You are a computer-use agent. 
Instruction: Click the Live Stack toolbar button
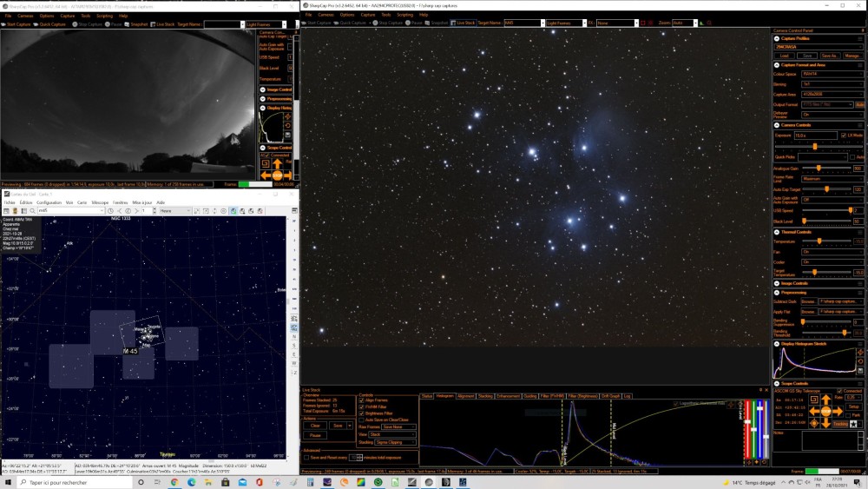pyautogui.click(x=463, y=23)
